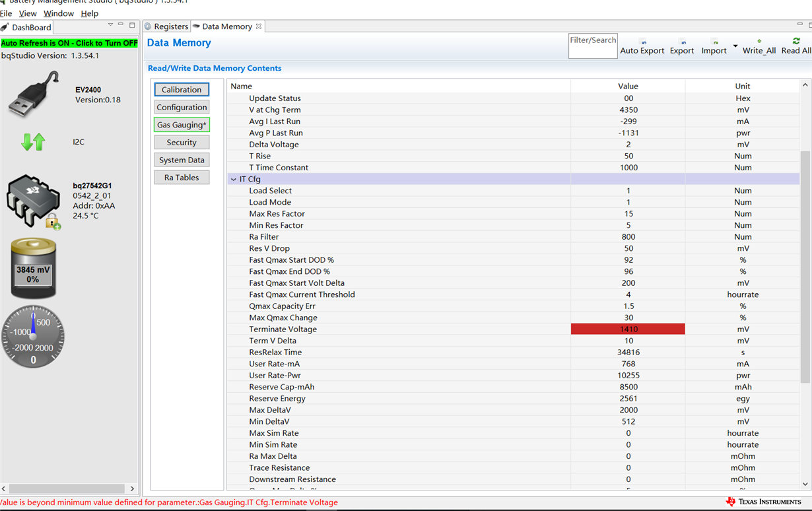The height and width of the screenshot is (511, 812).
Task: Click the table scrollbar up arrow
Action: coord(805,85)
